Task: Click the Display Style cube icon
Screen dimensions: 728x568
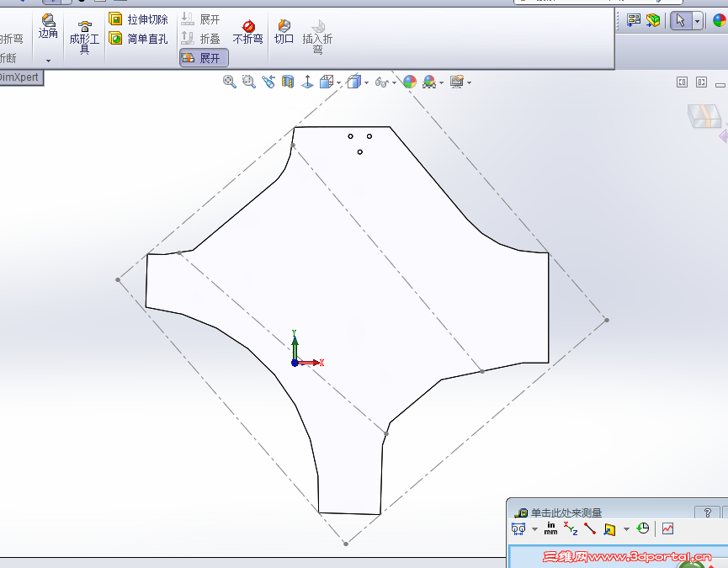Action: (x=354, y=82)
